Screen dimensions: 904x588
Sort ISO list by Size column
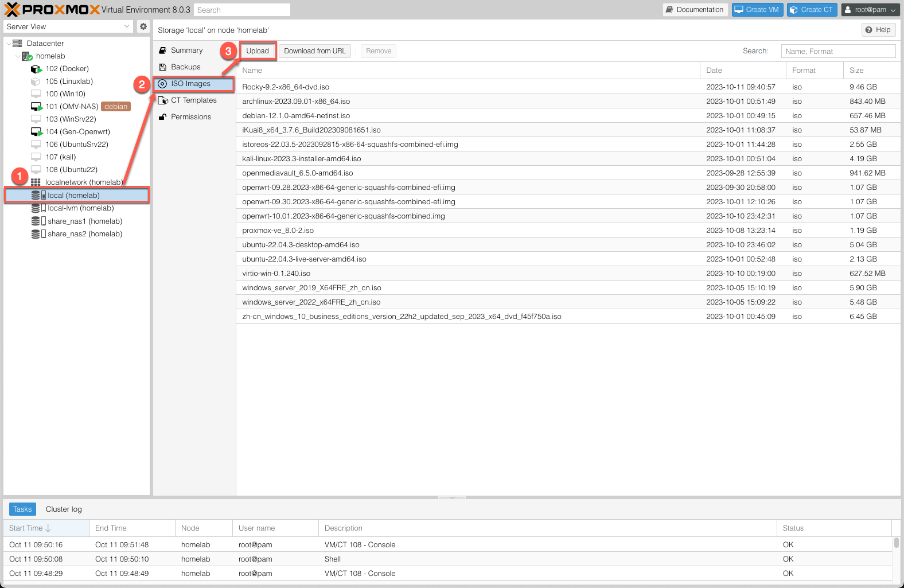tap(871, 71)
